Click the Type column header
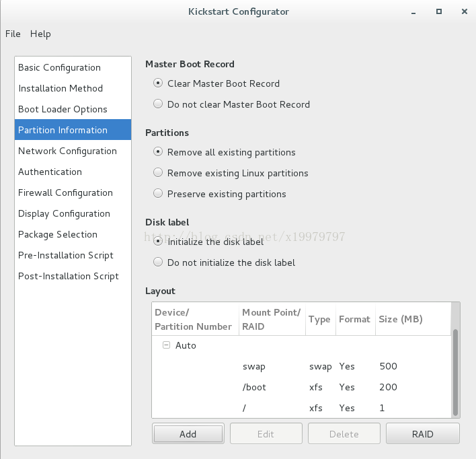Screen dimensions: 476x459 (x=321, y=319)
